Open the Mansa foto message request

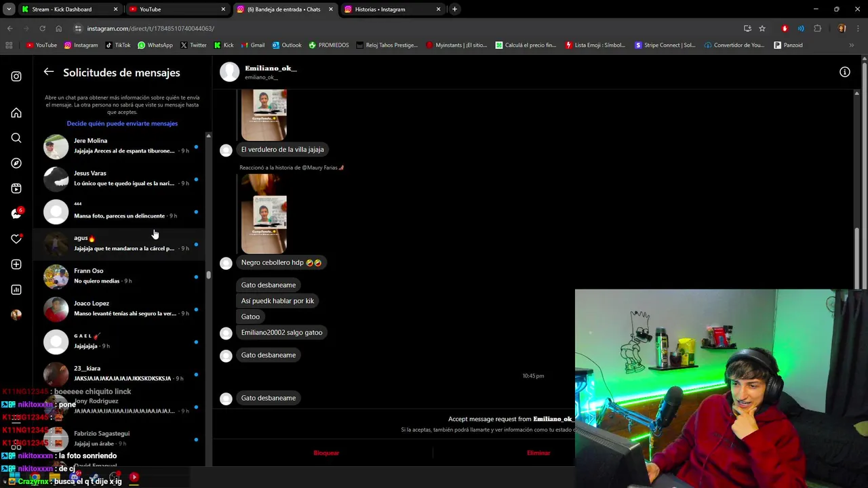(121, 211)
